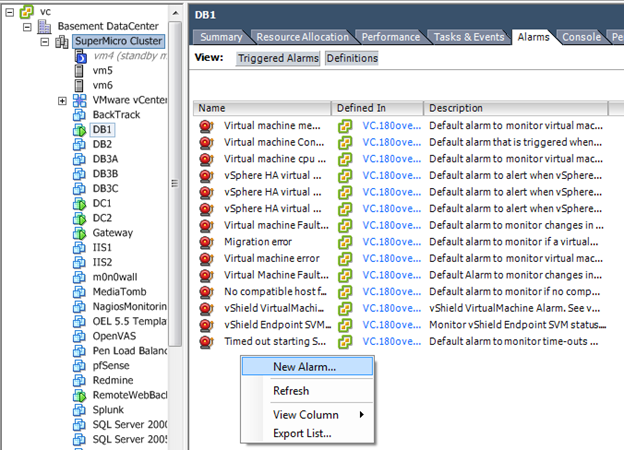
Task: Select the Virtual machine error alarm name
Action: click(x=272, y=259)
